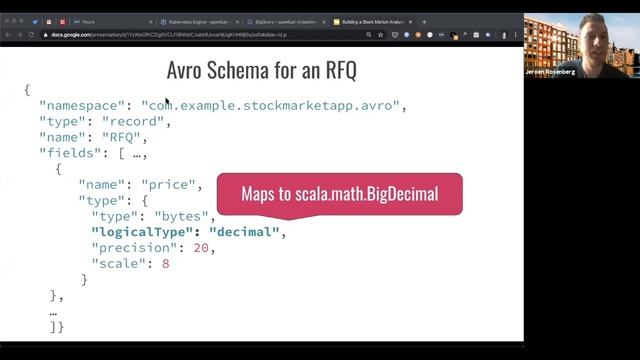Click the Avro Schema for an RFQ title
The height and width of the screenshot is (360, 640).
(x=262, y=70)
